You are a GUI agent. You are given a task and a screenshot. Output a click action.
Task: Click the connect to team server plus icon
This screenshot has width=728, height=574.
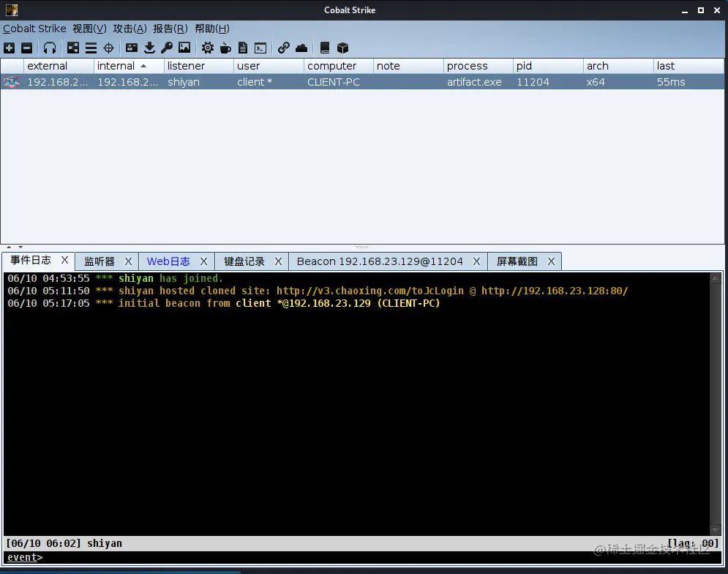(x=10, y=48)
